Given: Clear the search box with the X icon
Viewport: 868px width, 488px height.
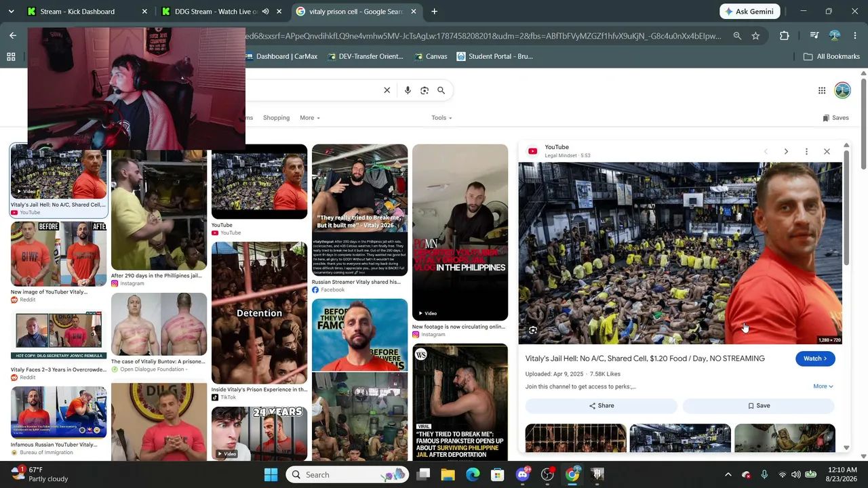Looking at the screenshot, I should (x=387, y=90).
